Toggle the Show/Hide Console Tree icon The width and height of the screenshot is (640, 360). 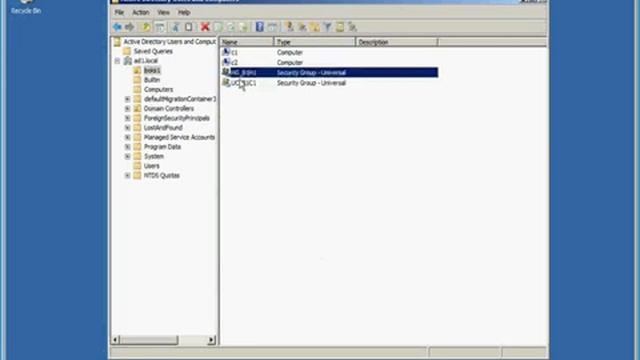tap(160, 27)
